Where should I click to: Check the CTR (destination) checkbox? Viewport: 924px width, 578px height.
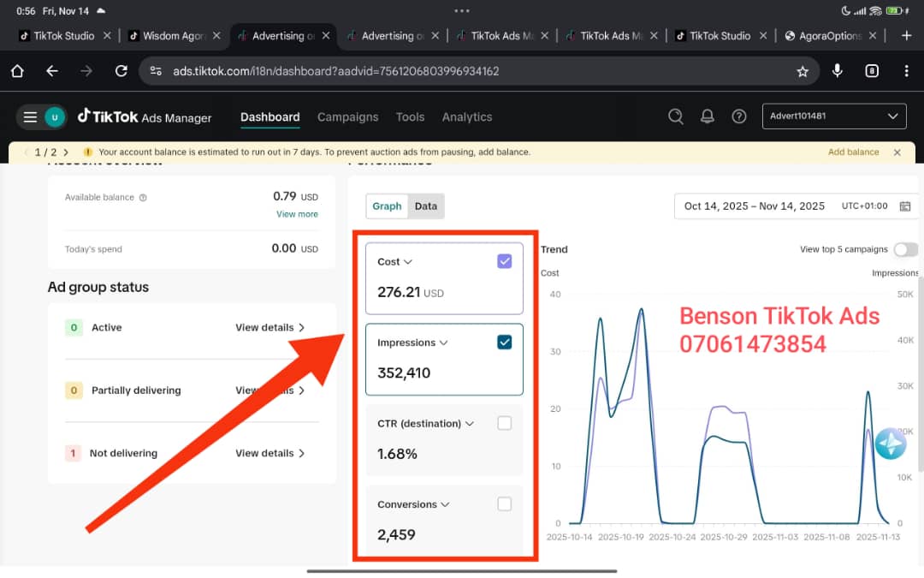pyautogui.click(x=505, y=423)
